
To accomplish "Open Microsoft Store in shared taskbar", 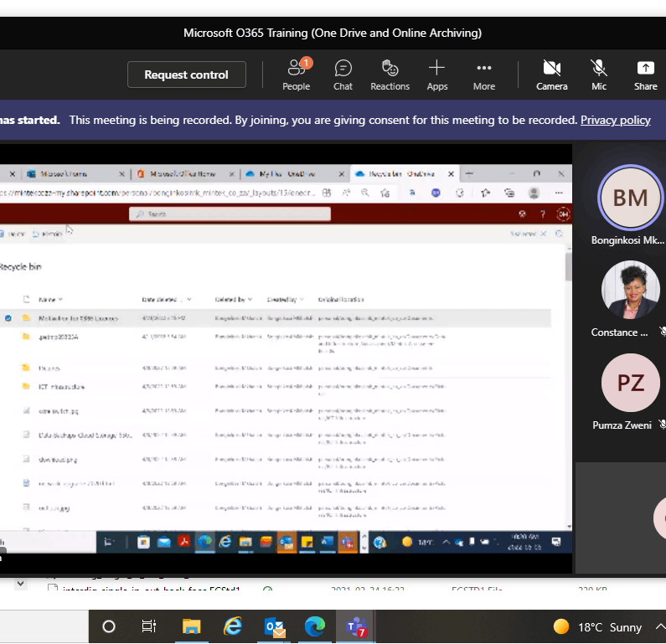I will [143, 542].
